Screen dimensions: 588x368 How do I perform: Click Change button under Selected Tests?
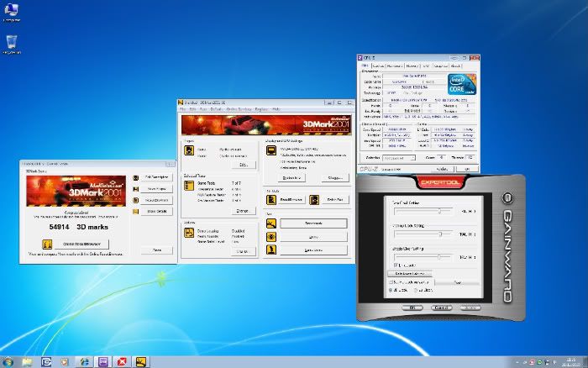pos(243,211)
